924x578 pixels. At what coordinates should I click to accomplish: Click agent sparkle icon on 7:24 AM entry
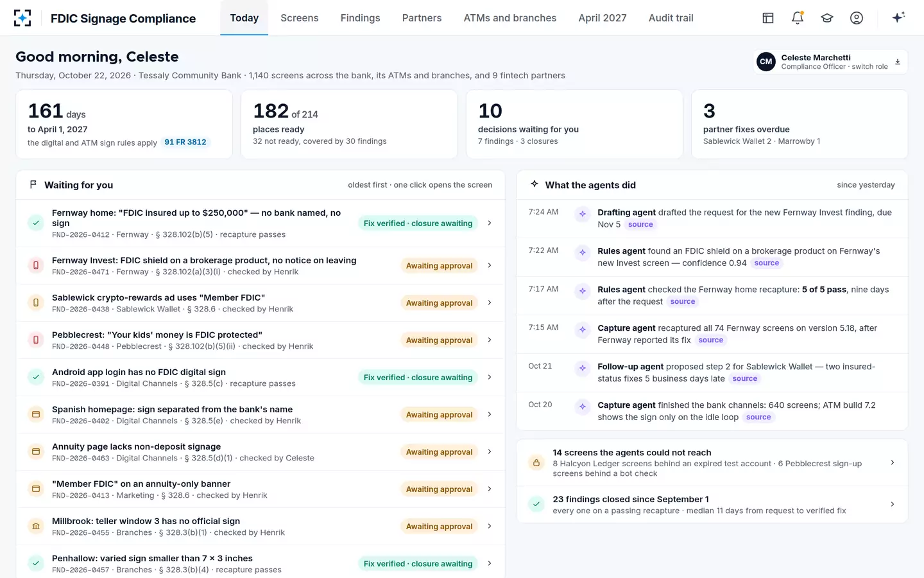[x=583, y=214]
